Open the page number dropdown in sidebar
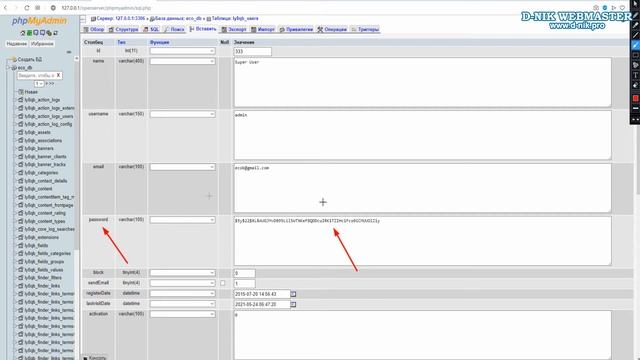Image resolution: width=640 pixels, height=360 pixels. tap(39, 84)
